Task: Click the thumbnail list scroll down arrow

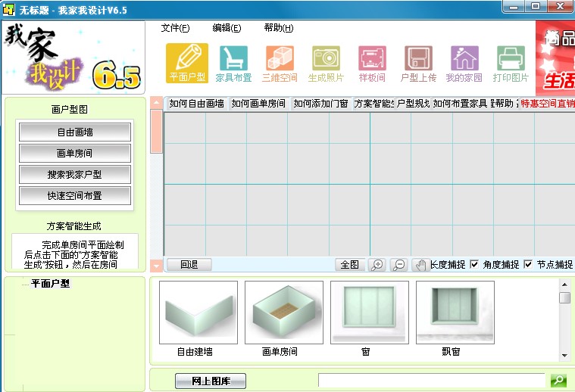Action: coord(564,356)
